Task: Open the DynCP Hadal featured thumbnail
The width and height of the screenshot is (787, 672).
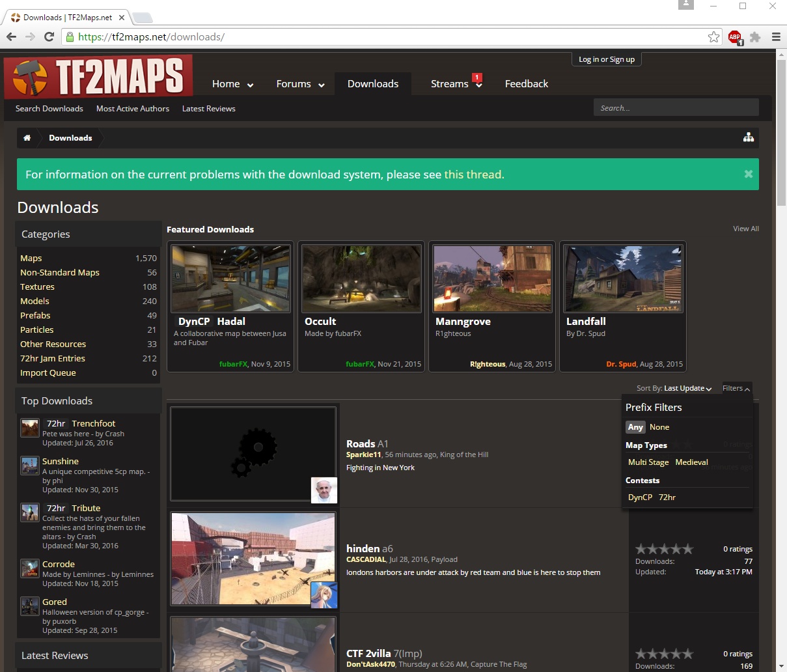Action: 231,279
